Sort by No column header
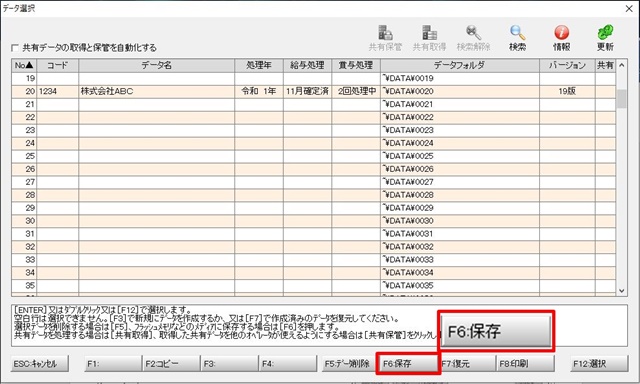Viewport: 640px width, 384px height. click(24, 65)
